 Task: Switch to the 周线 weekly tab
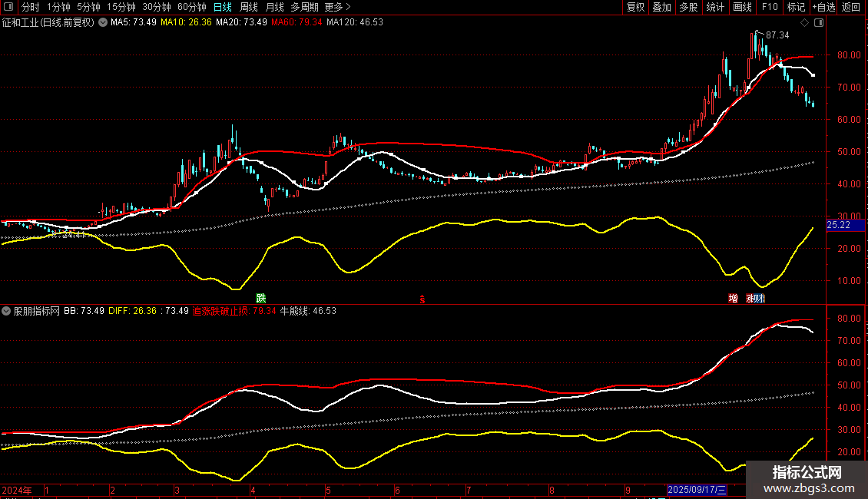[249, 7]
